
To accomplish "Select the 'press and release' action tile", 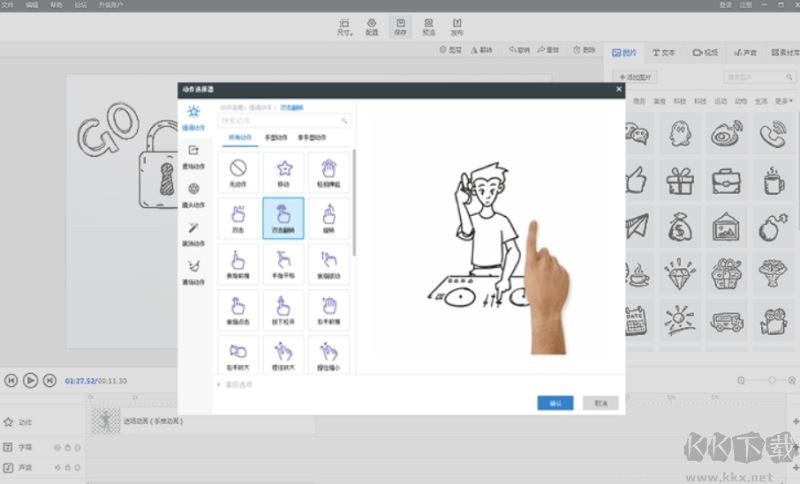I will coord(284,310).
